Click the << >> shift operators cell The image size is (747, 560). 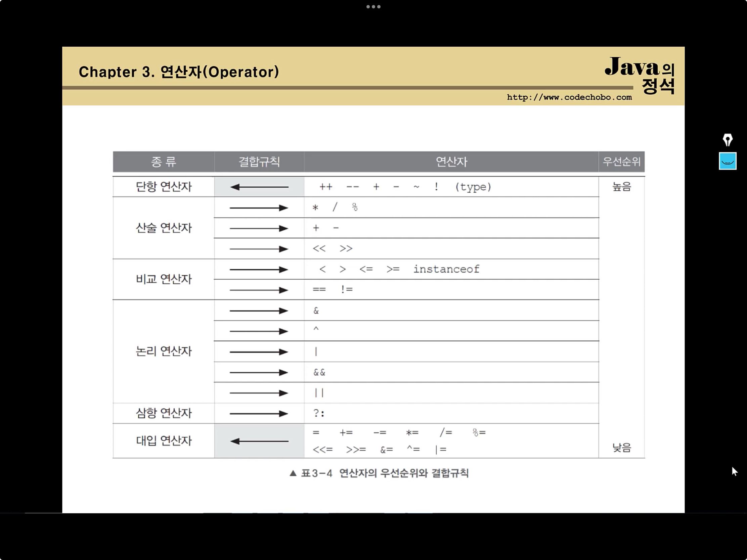pos(451,249)
